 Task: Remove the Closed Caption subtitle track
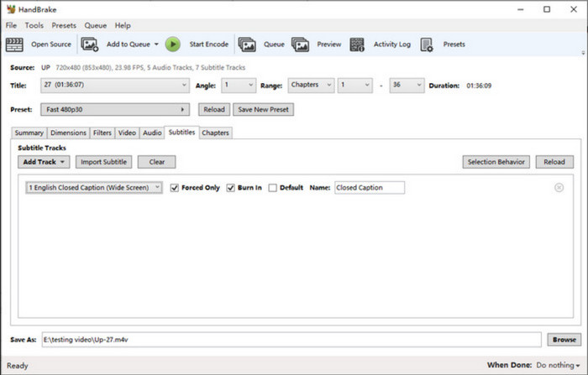tap(559, 187)
